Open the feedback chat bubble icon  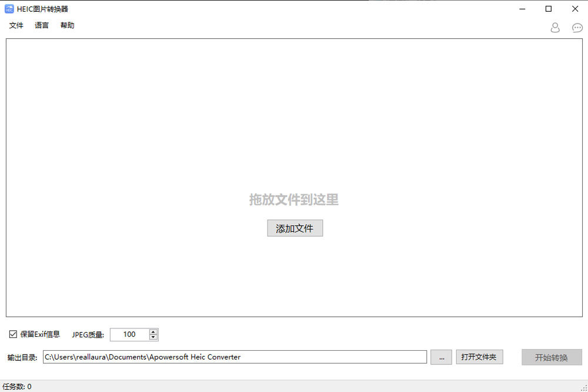click(577, 28)
